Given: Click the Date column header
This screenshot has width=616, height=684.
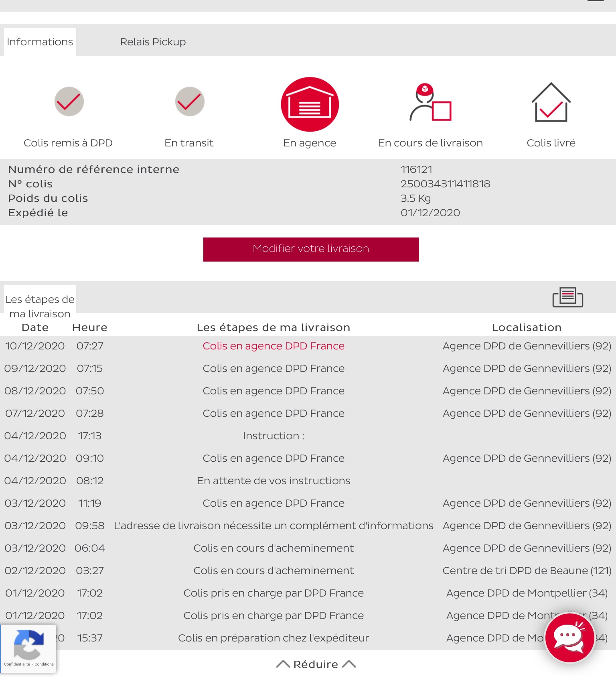Looking at the screenshot, I should point(35,327).
